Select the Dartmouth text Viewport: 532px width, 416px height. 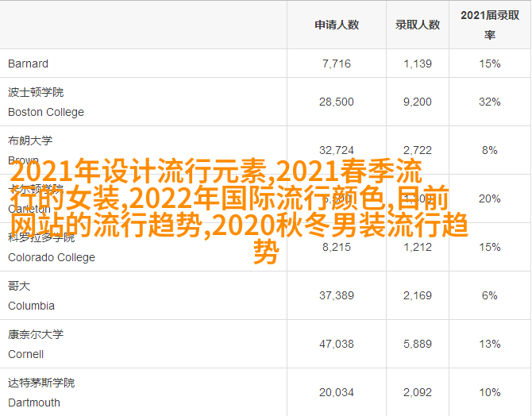34,403
